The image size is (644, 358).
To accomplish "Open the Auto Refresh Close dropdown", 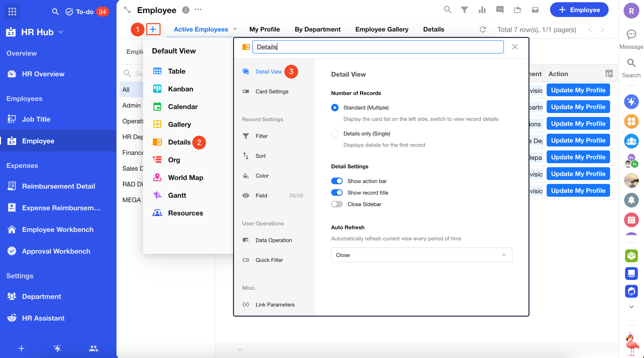I will pyautogui.click(x=422, y=255).
